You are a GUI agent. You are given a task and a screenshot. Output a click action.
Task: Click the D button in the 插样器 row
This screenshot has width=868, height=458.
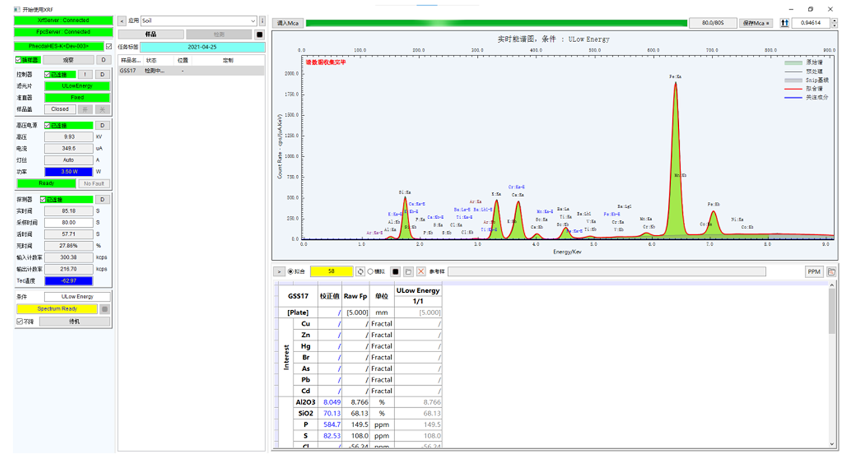pos(102,60)
